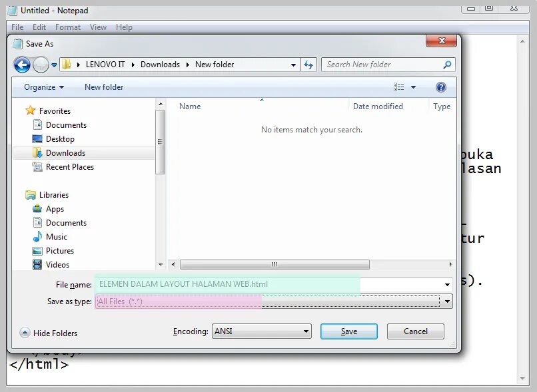Click the Save button

[x=348, y=331]
